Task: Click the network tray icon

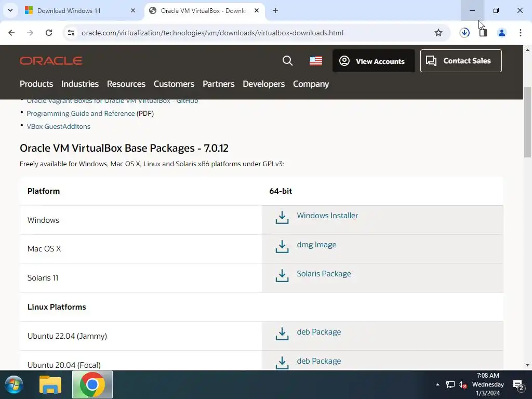Action: pyautogui.click(x=450, y=385)
